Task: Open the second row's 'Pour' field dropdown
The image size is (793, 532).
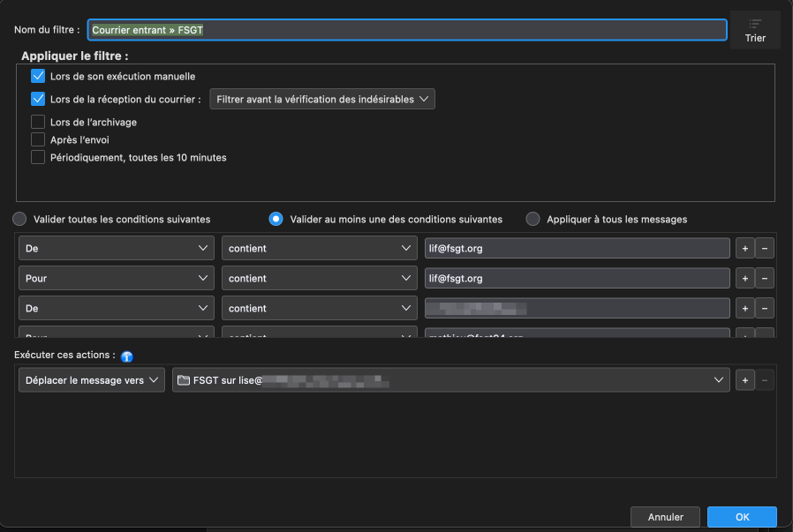Action: [117, 279]
